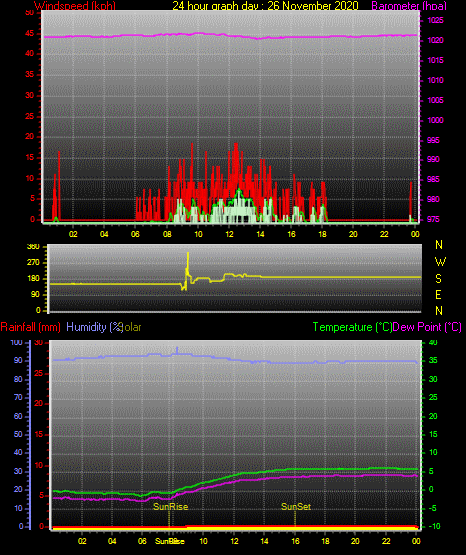466x555 pixels.
Task: Click the 14 hour tick on temperature graph
Action: coord(264,541)
